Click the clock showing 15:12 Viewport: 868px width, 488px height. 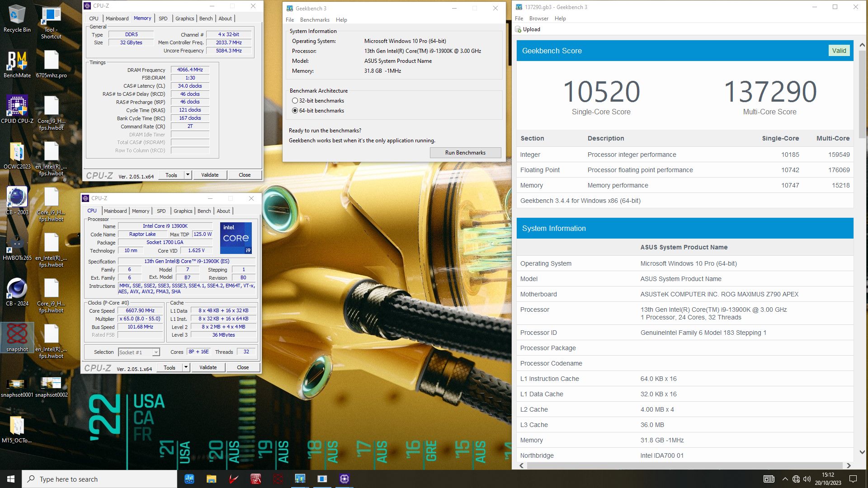(x=828, y=479)
